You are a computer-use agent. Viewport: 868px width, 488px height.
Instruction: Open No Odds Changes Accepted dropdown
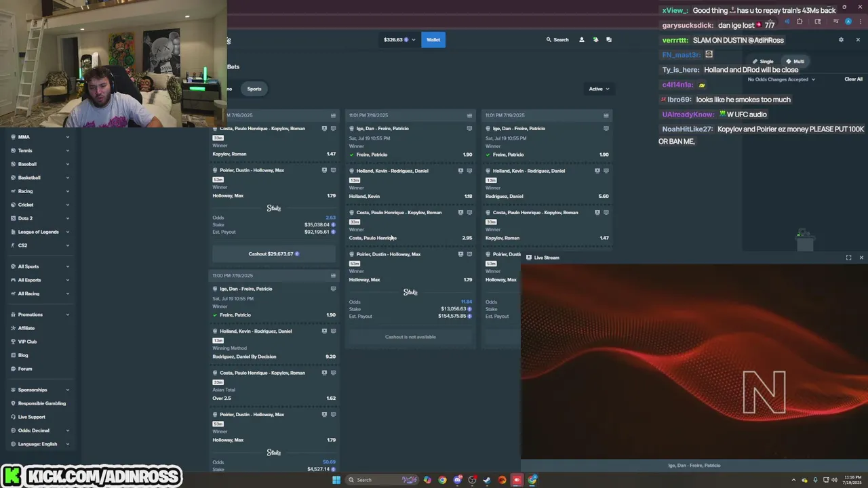pos(781,79)
